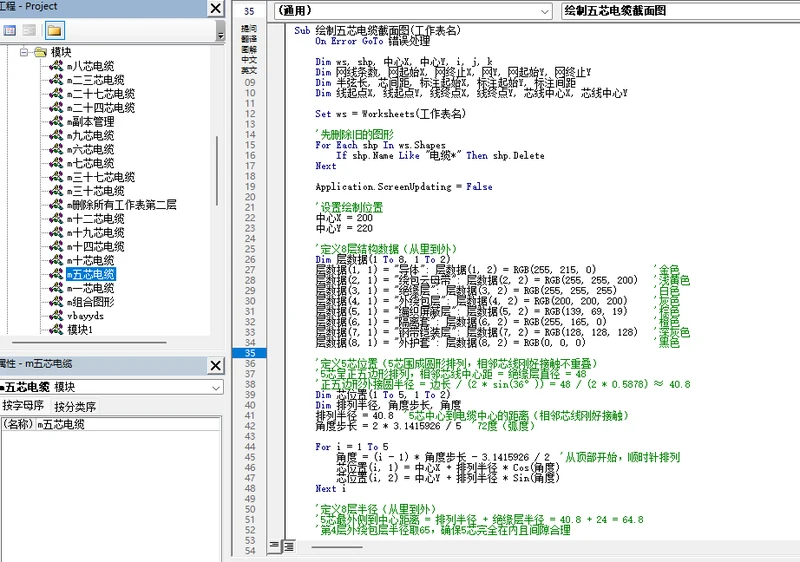
Task: Click line number 09 in the gutter
Action: [250, 83]
